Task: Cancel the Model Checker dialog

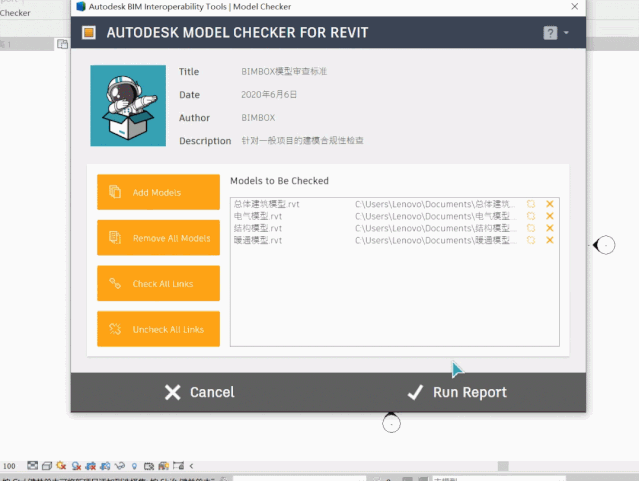Action: [199, 392]
